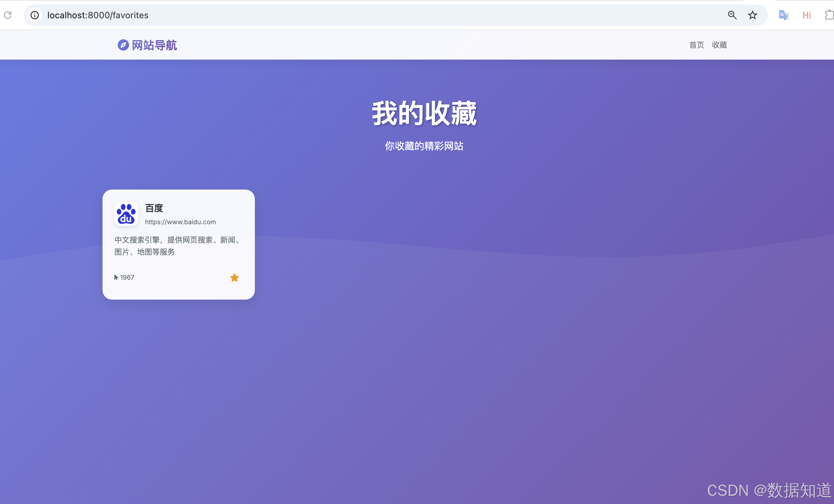The height and width of the screenshot is (504, 834).
Task: Go to 首页 in the navigation menu
Action: pyautogui.click(x=696, y=45)
